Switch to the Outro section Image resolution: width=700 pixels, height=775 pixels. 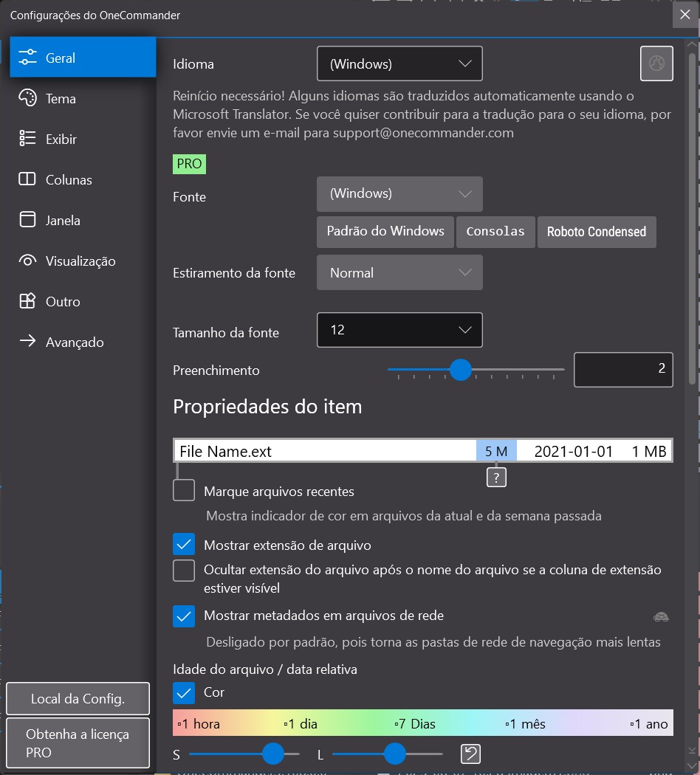coord(83,301)
